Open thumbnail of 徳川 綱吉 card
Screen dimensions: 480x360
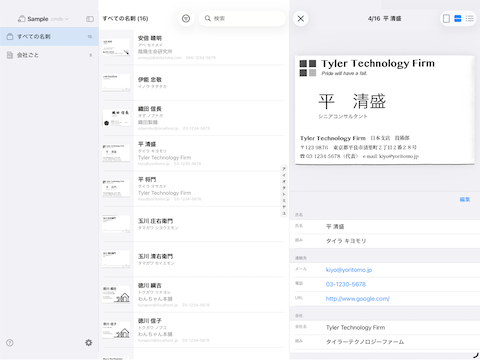point(116,294)
